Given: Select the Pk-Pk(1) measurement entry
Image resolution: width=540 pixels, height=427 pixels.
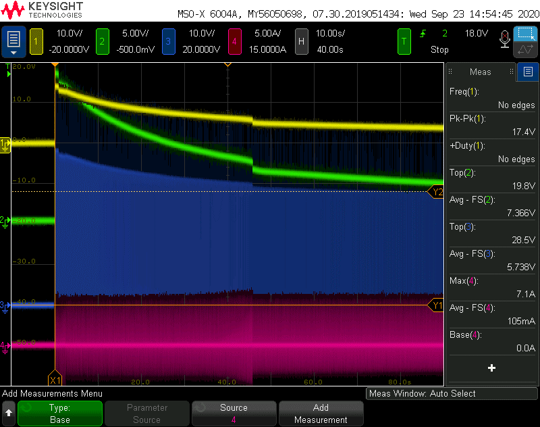Looking at the screenshot, I should coord(492,125).
